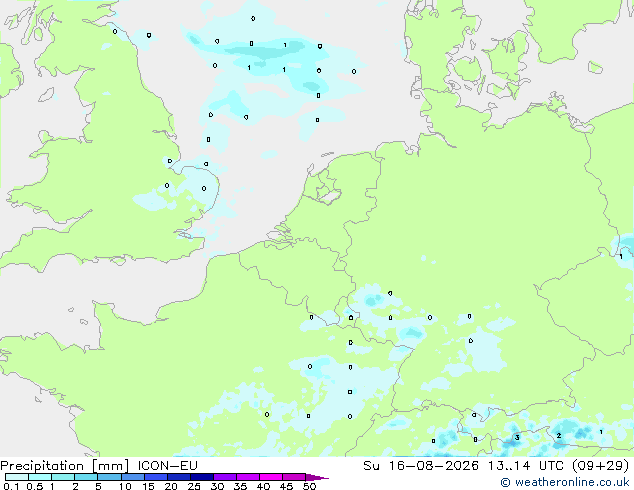Pick the legend swatch between 5 and 10

click(x=109, y=477)
